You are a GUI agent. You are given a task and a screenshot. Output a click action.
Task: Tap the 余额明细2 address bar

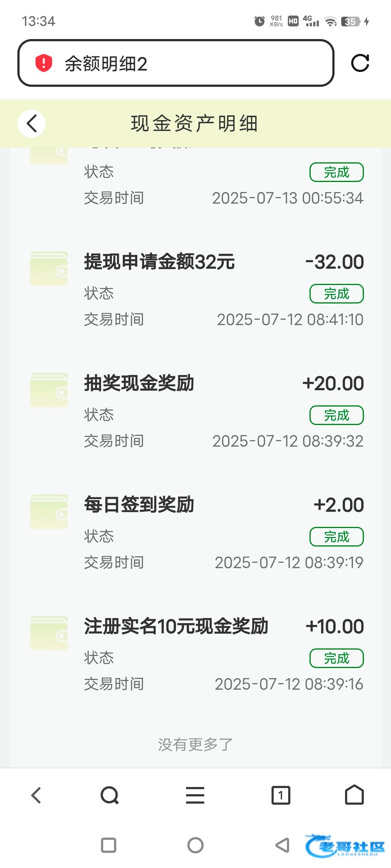click(176, 63)
